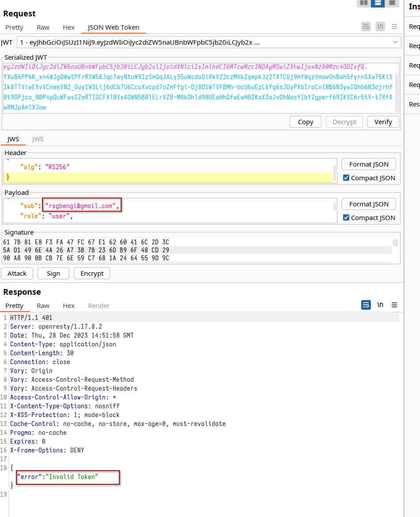Switch to the Raw tab in Request

point(43,27)
